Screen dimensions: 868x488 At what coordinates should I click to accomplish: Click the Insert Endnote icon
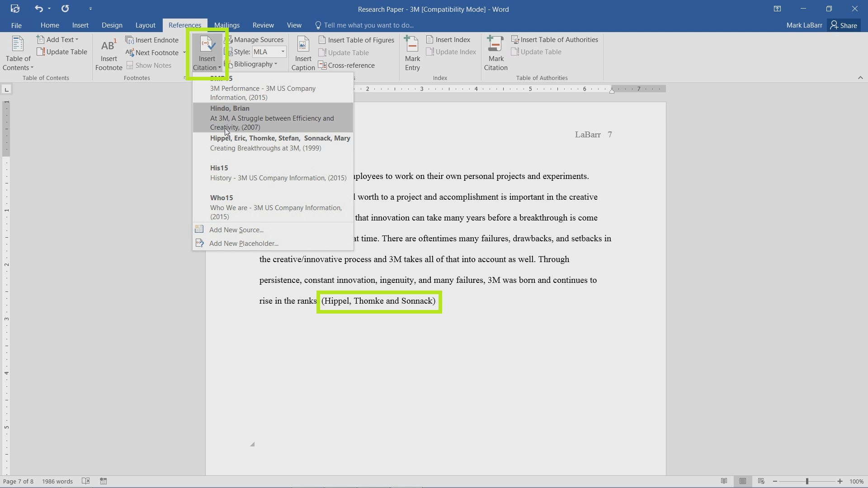152,39
